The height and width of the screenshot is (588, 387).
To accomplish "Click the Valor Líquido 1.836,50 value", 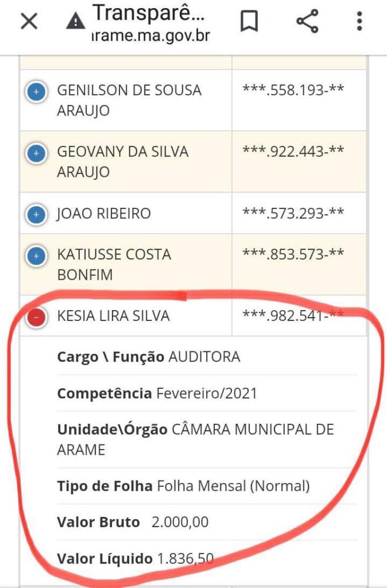I will coord(185,559).
